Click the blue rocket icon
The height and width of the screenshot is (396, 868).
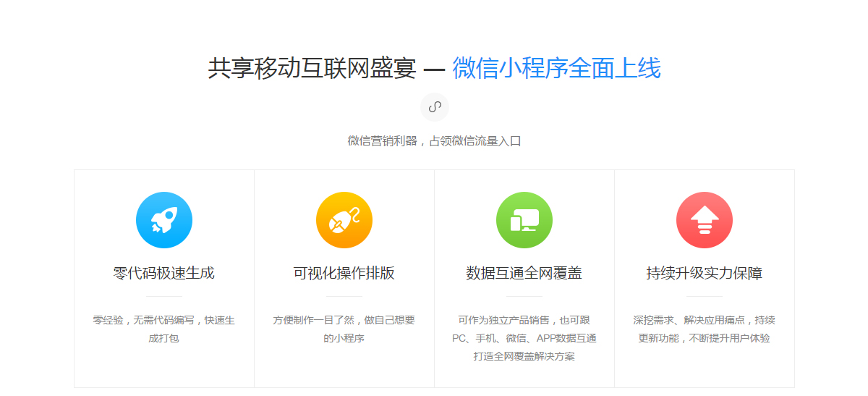(x=164, y=220)
